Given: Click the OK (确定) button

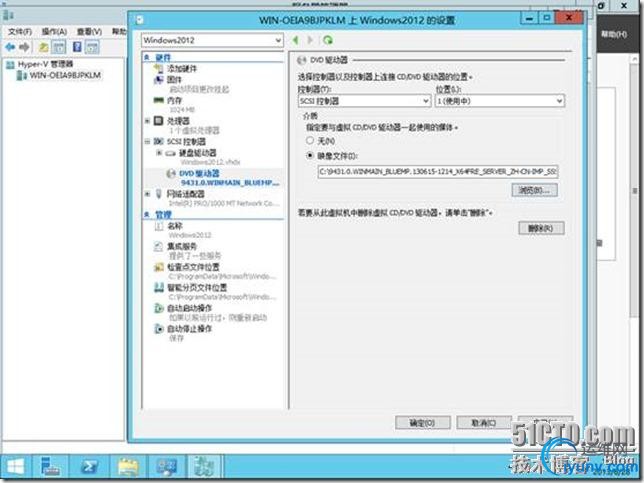Looking at the screenshot, I should pyautogui.click(x=423, y=423).
